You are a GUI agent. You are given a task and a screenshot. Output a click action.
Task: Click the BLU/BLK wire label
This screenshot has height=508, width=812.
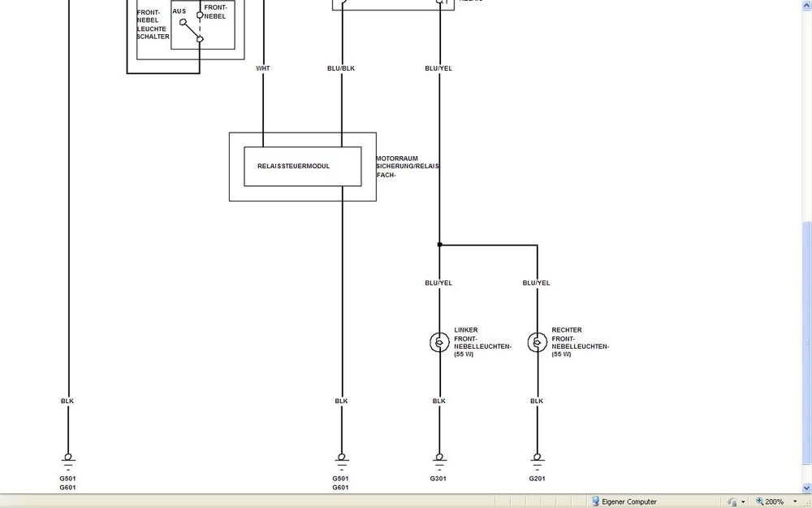[341, 68]
